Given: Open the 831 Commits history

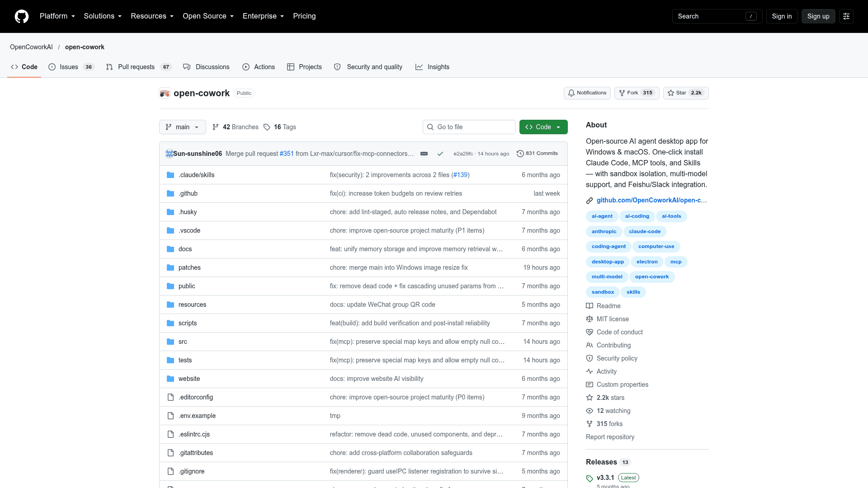Looking at the screenshot, I should (x=537, y=154).
